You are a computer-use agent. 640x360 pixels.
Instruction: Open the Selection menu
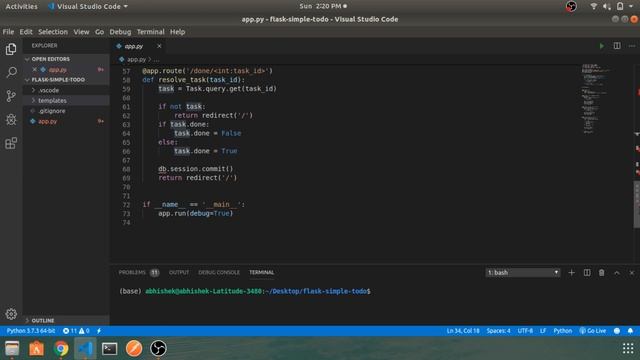(53, 32)
